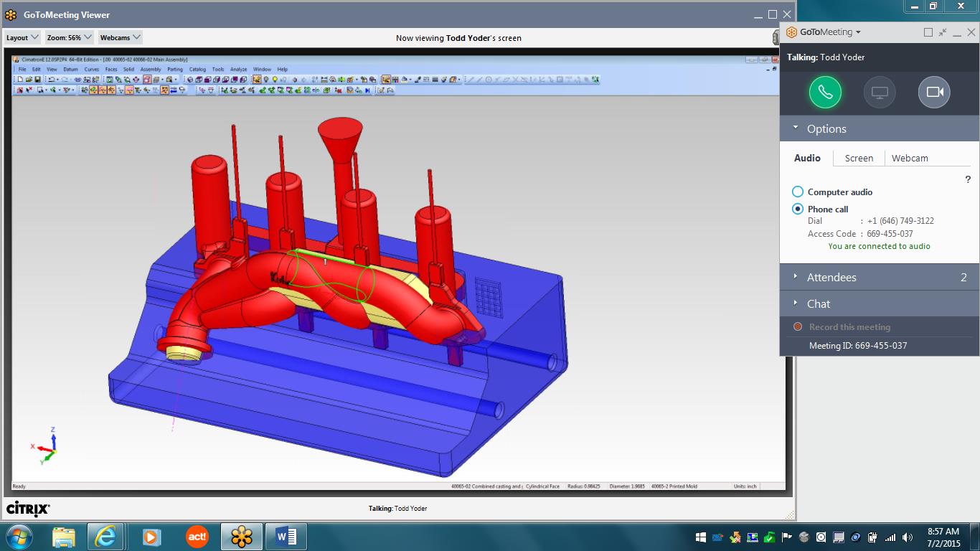Viewport: 980px width, 551px height.
Task: Open the act! application on the taskbar
Action: 196,536
